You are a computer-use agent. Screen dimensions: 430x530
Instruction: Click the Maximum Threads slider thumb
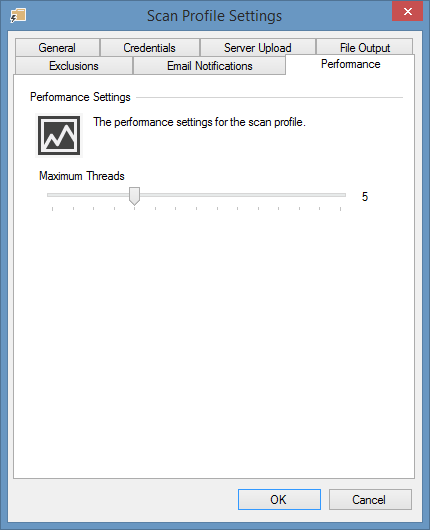(135, 196)
